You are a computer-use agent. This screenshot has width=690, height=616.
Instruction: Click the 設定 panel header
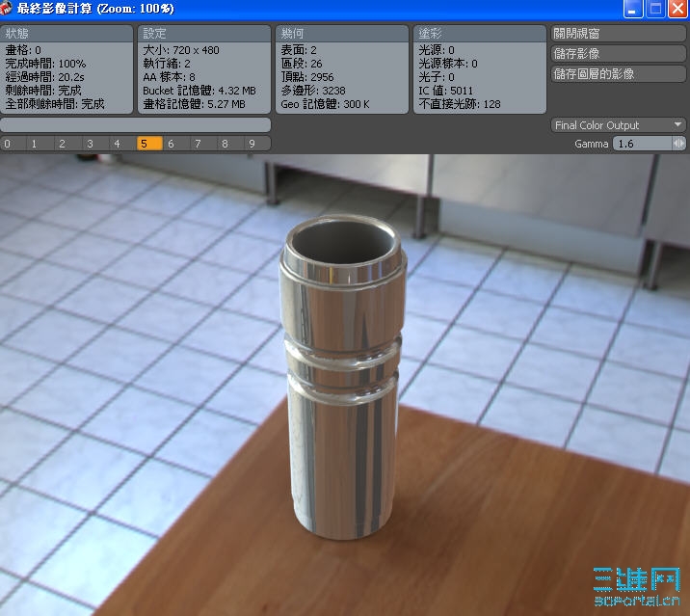[x=204, y=34]
